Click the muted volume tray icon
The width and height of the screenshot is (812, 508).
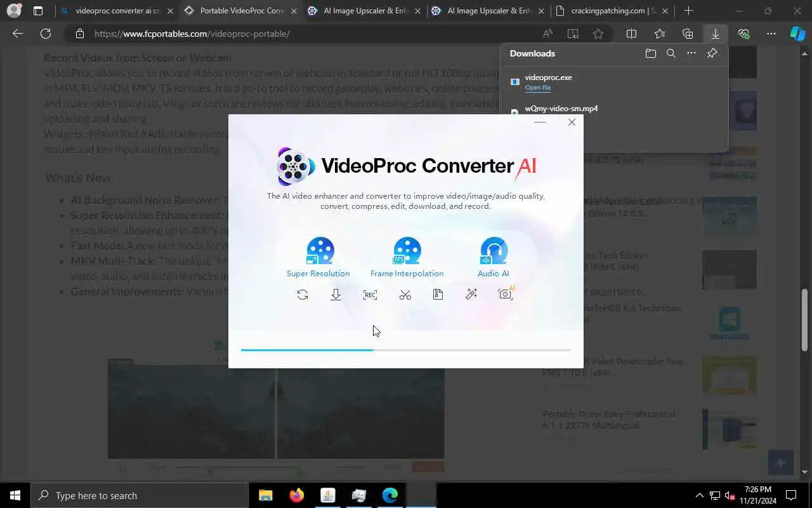click(731, 495)
